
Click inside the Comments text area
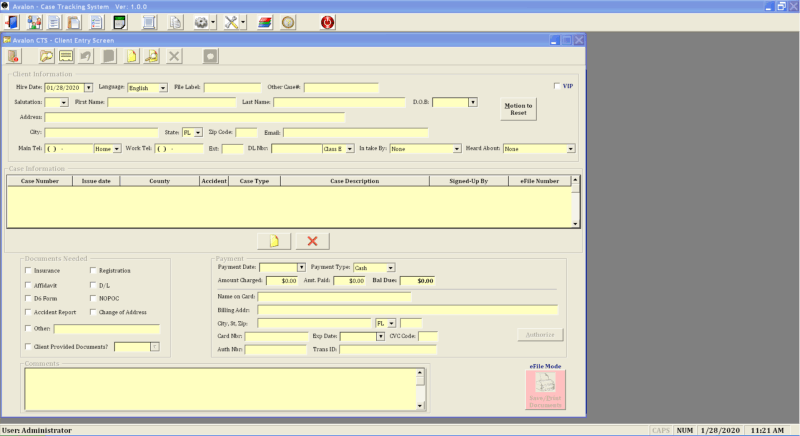[220, 389]
